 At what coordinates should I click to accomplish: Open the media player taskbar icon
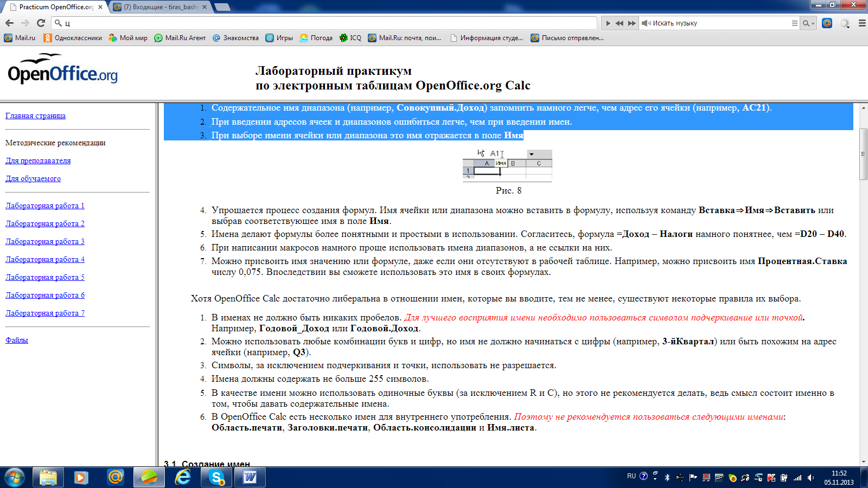coord(81,477)
